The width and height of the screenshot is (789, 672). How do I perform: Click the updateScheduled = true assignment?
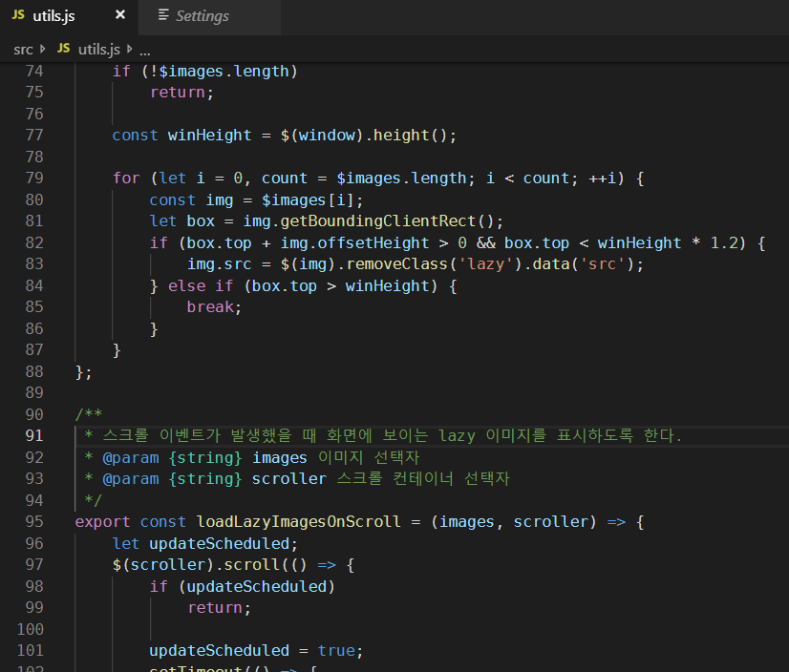[x=256, y=651]
